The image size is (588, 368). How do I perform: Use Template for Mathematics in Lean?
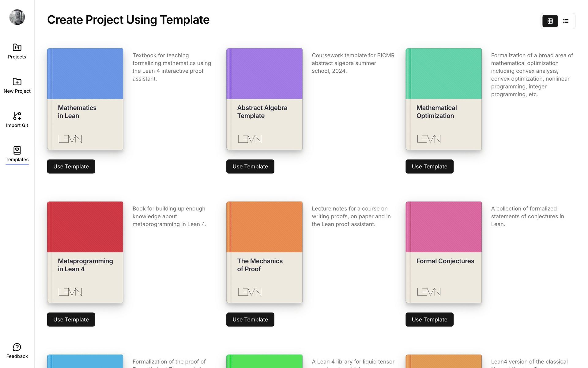[71, 167]
